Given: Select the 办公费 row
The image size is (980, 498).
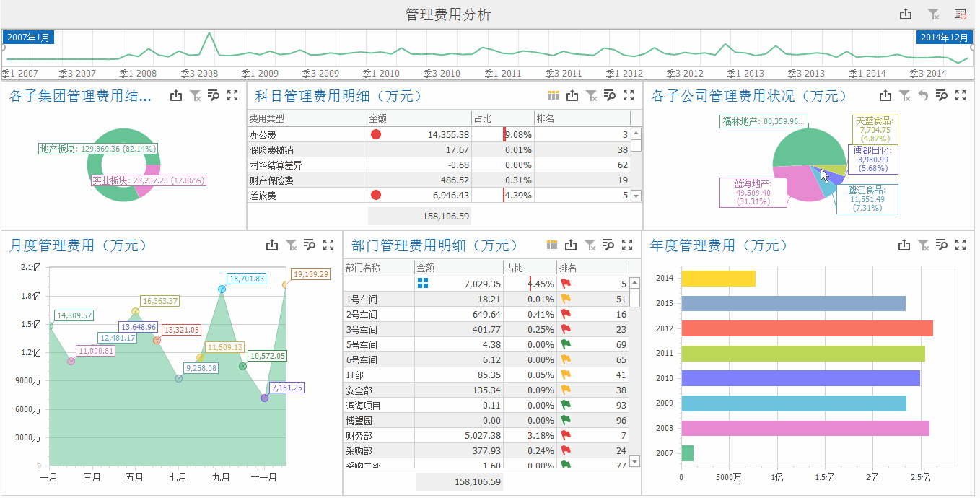Looking at the screenshot, I should click(x=439, y=134).
